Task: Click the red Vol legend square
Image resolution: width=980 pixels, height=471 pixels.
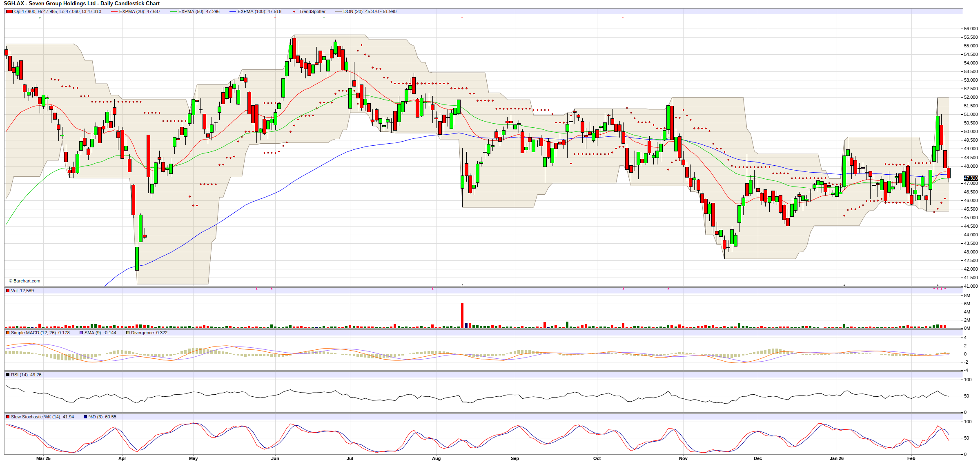Action: point(8,291)
